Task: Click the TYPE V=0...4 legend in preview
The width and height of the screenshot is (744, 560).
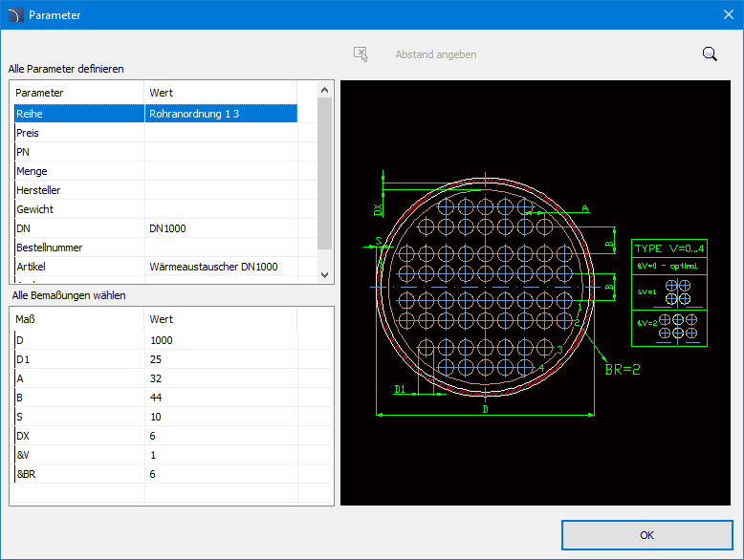Action: point(669,248)
